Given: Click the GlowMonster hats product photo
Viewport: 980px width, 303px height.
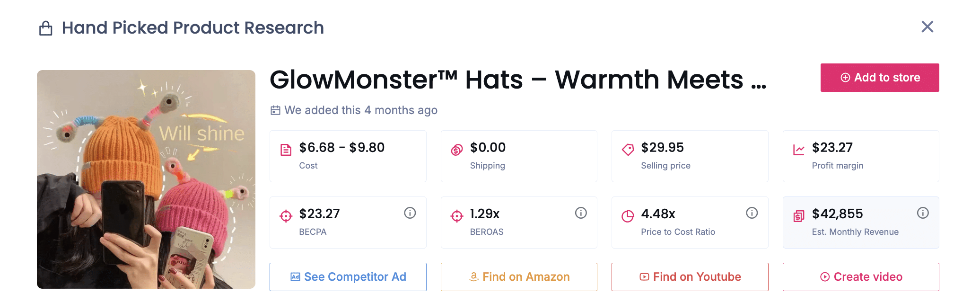Looking at the screenshot, I should (146, 180).
